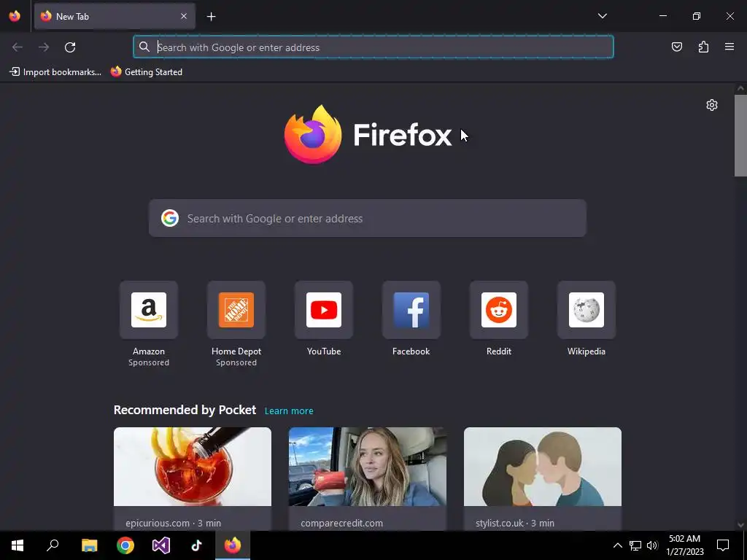Image resolution: width=747 pixels, height=560 pixels.
Task: Open Visual Studio from taskbar
Action: coord(161,545)
